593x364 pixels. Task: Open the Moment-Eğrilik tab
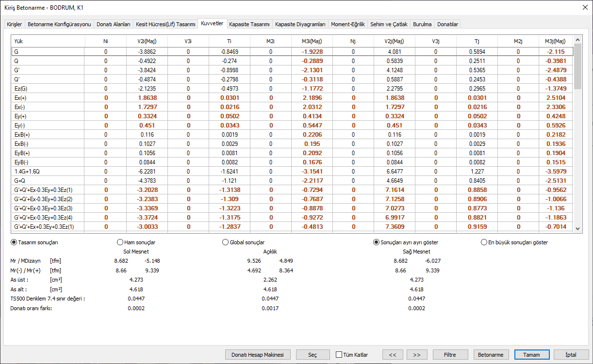347,24
